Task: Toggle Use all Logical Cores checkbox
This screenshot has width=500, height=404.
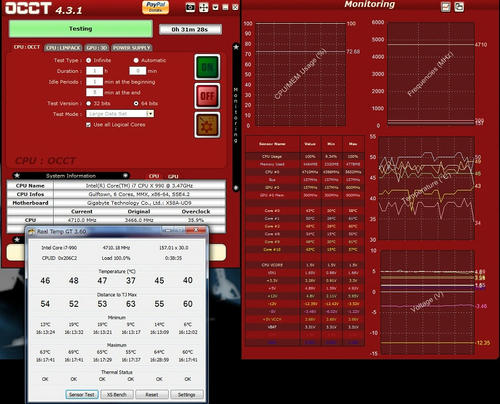Action: (88, 125)
